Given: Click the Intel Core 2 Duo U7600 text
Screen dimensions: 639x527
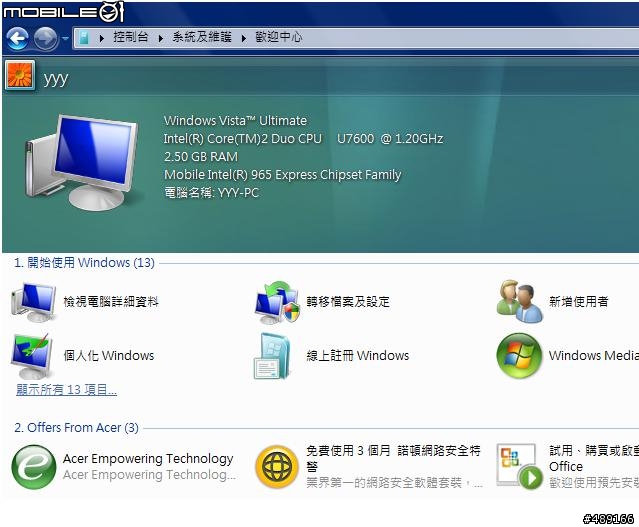Looking at the screenshot, I should click(303, 139).
